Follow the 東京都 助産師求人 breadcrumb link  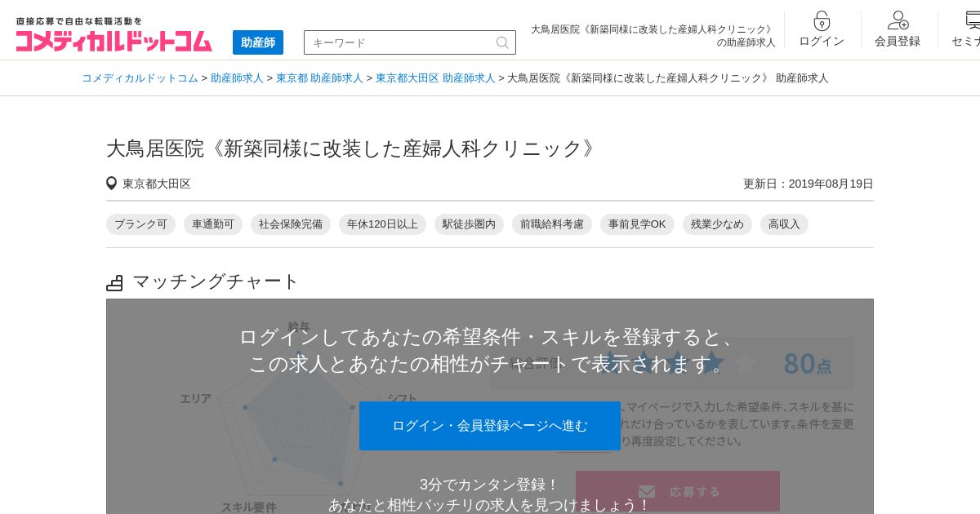point(319,78)
